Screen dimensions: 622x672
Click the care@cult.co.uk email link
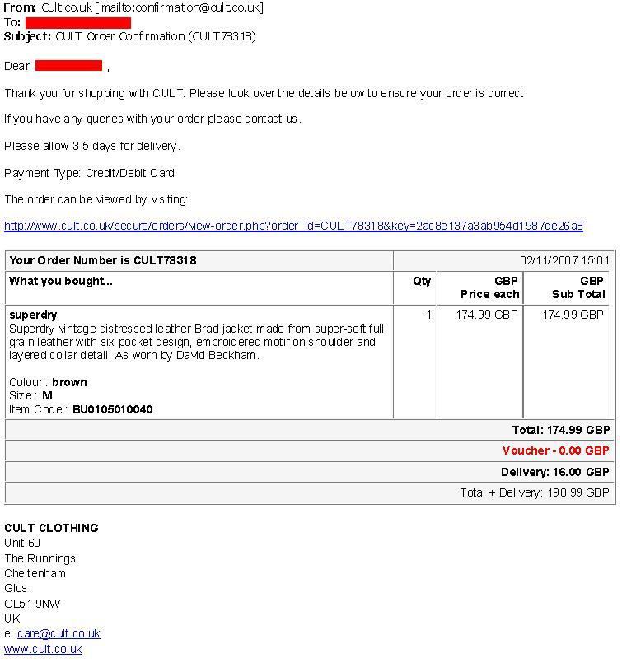pos(59,634)
